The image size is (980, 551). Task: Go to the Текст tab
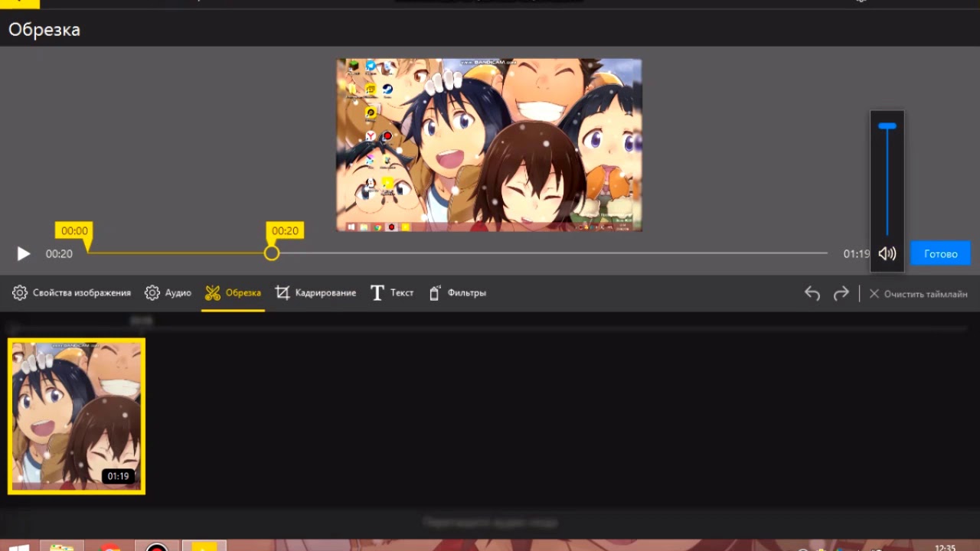tap(392, 293)
